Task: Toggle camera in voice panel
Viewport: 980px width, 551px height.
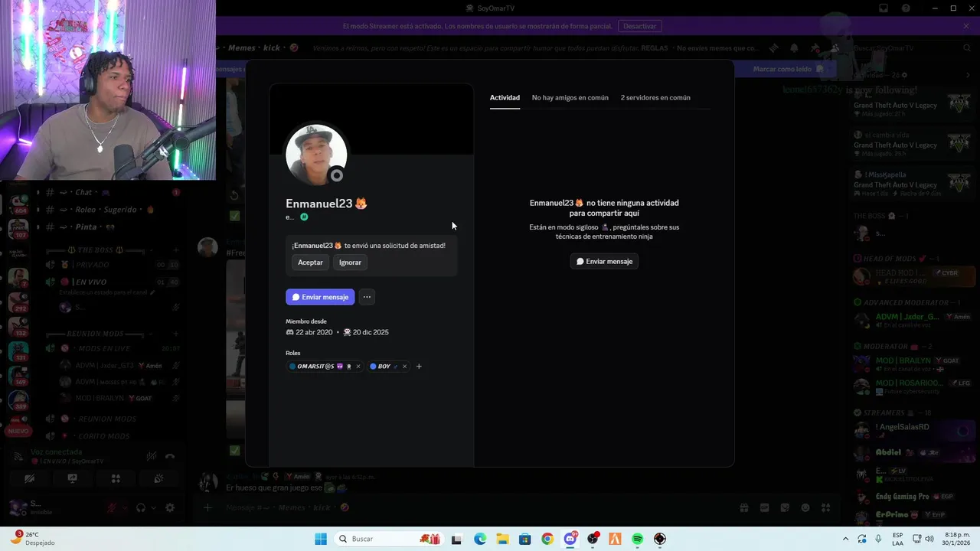Action: pyautogui.click(x=29, y=479)
